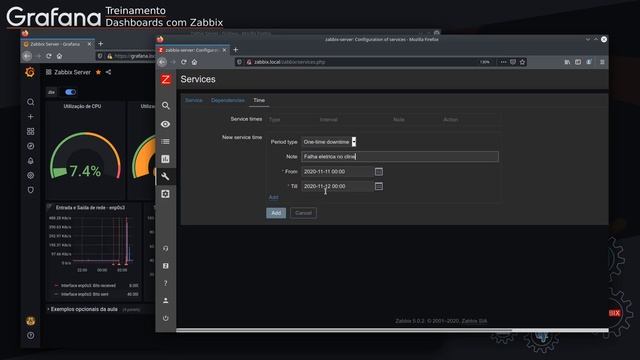The image size is (640, 360).
Task: Open the calendar picker next to From
Action: [379, 171]
